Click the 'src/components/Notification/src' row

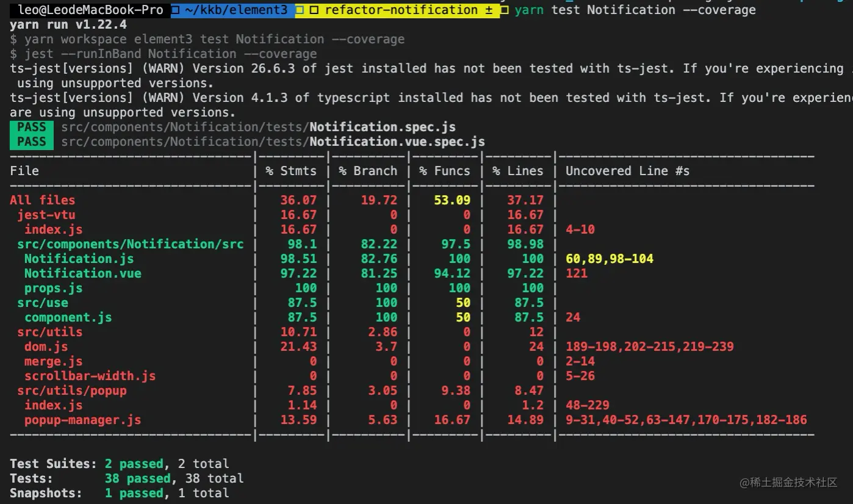point(131,244)
